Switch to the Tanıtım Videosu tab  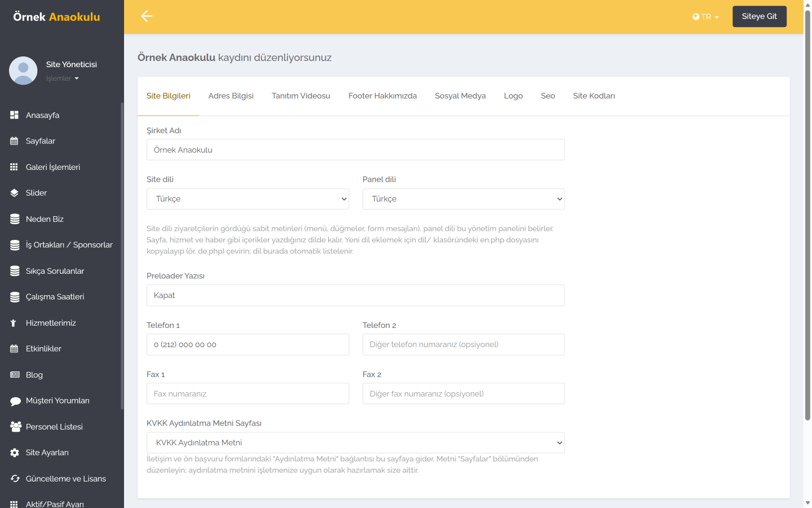[301, 96]
